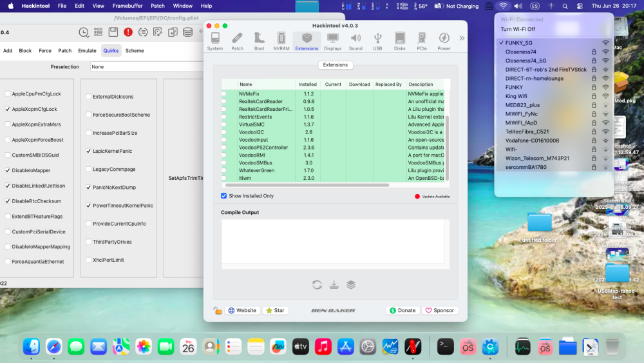Toggle DisableIoMapper checkbox
644x363 pixels.
coord(7,170)
